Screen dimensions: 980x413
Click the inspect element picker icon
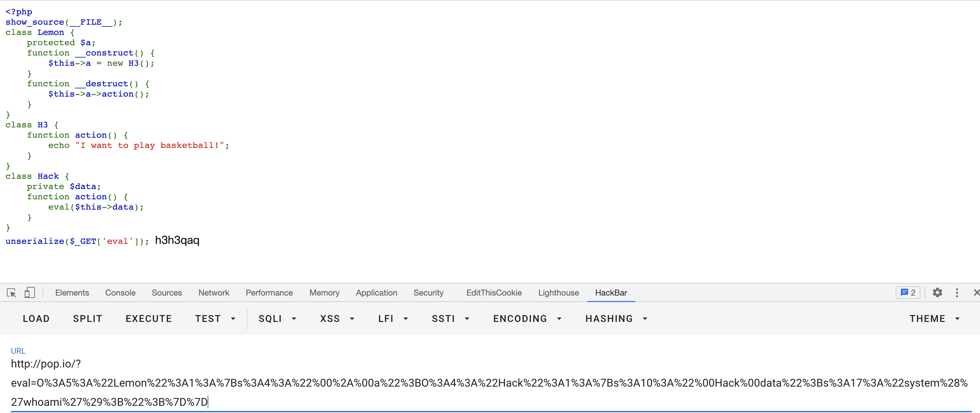(x=11, y=292)
